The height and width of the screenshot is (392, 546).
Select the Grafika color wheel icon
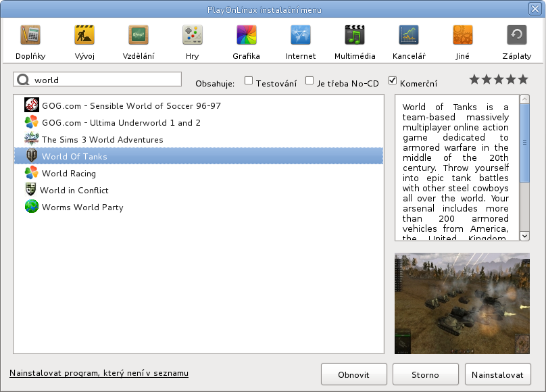(x=246, y=35)
